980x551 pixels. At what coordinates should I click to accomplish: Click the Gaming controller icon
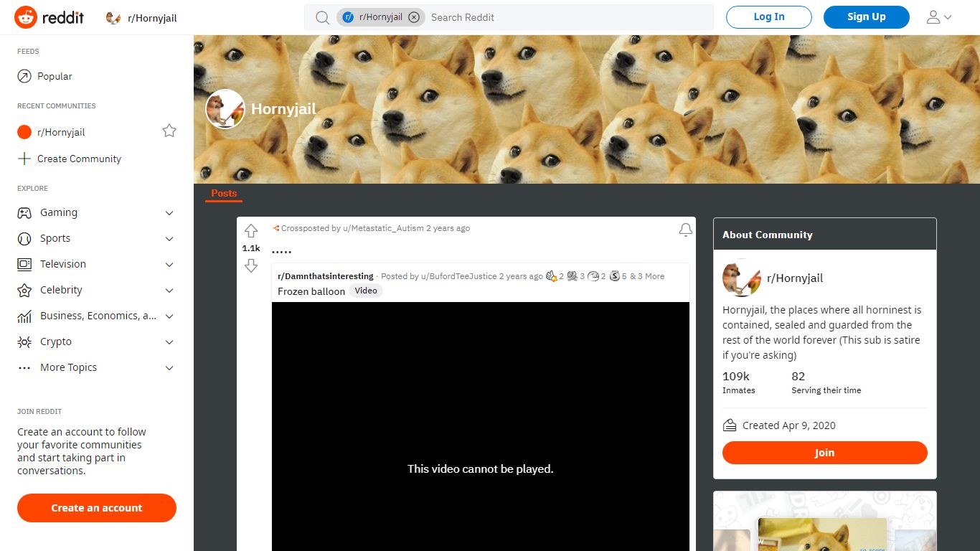(x=24, y=212)
